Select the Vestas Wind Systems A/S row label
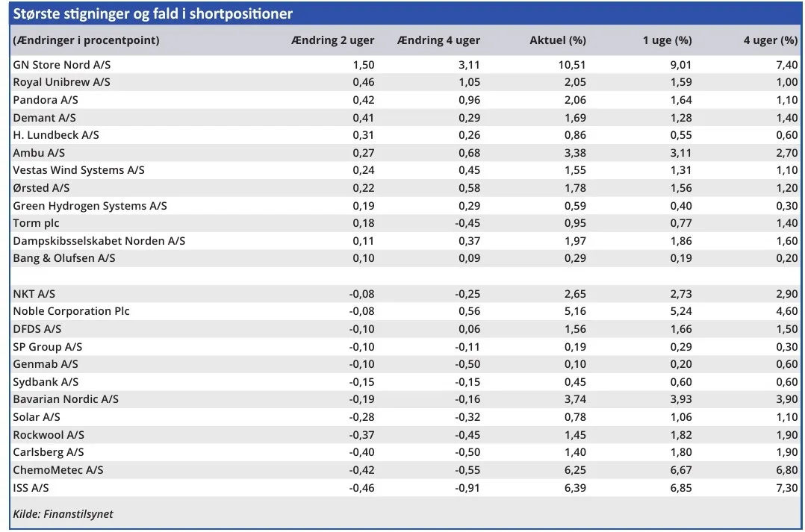 [78, 170]
